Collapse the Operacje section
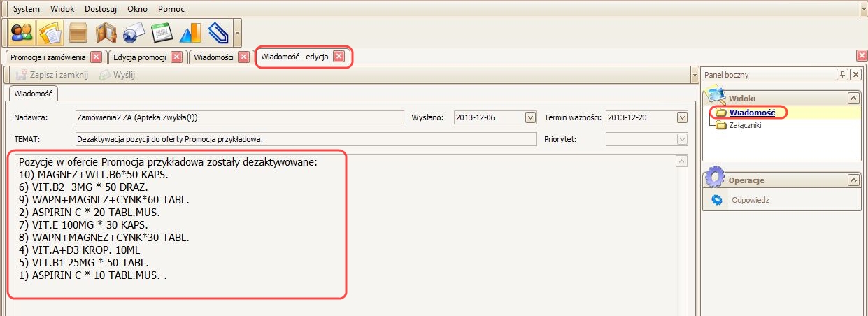868x316 pixels. (x=853, y=180)
